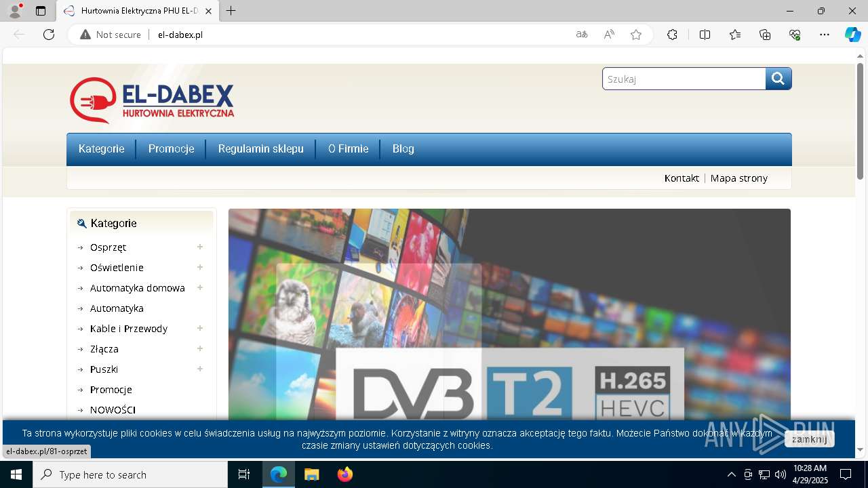The width and height of the screenshot is (868, 488).
Task: Open the O Firmie menu item
Action: point(349,149)
